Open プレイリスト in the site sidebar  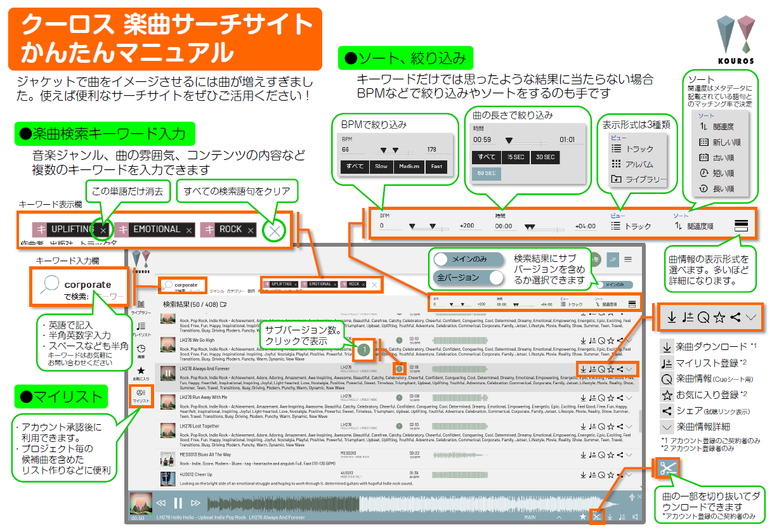(141, 329)
